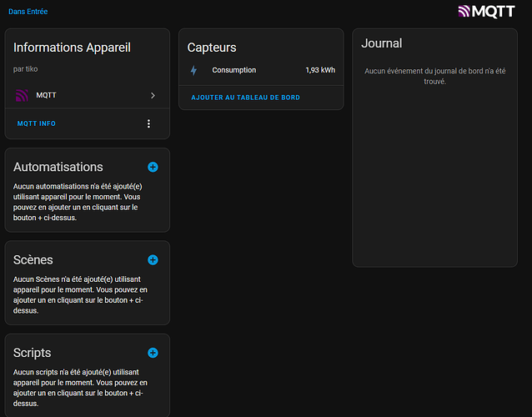The height and width of the screenshot is (417, 532).
Task: Click the par tiko manufacturer text
Action: (26, 68)
